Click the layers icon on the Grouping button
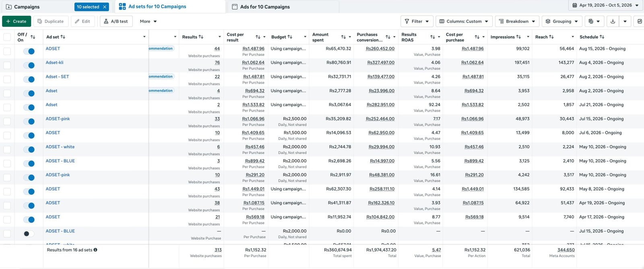Screen dimensions: 644x269 coord(548,21)
